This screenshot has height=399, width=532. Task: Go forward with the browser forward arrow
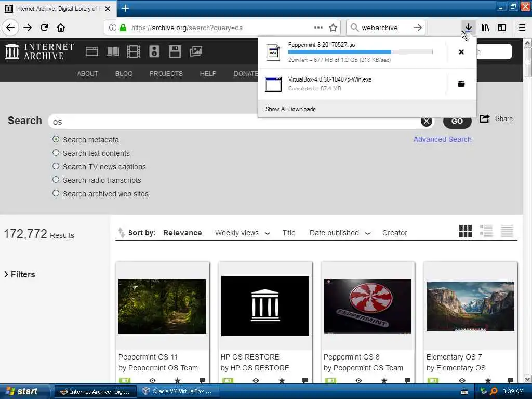tap(28, 28)
